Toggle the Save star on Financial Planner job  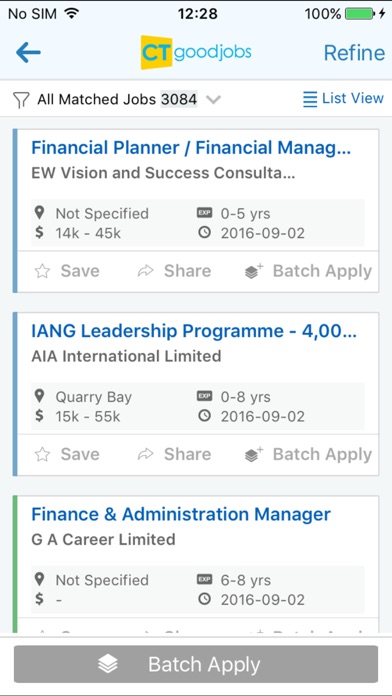tap(42, 271)
